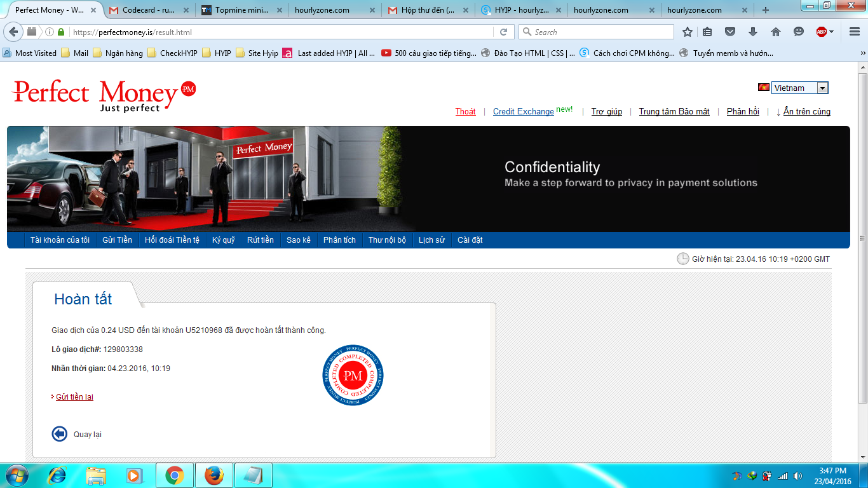Open the Sao kê menu item
The height and width of the screenshot is (488, 868).
tap(299, 240)
